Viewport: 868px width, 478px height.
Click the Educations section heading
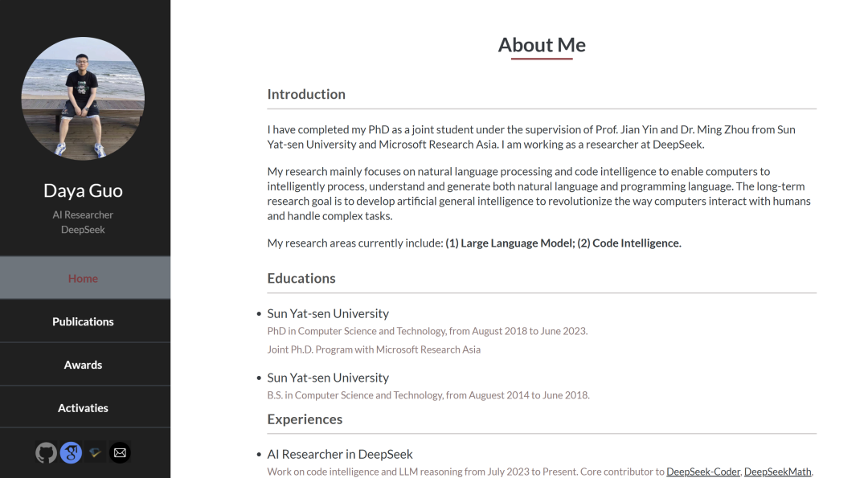[x=301, y=278]
